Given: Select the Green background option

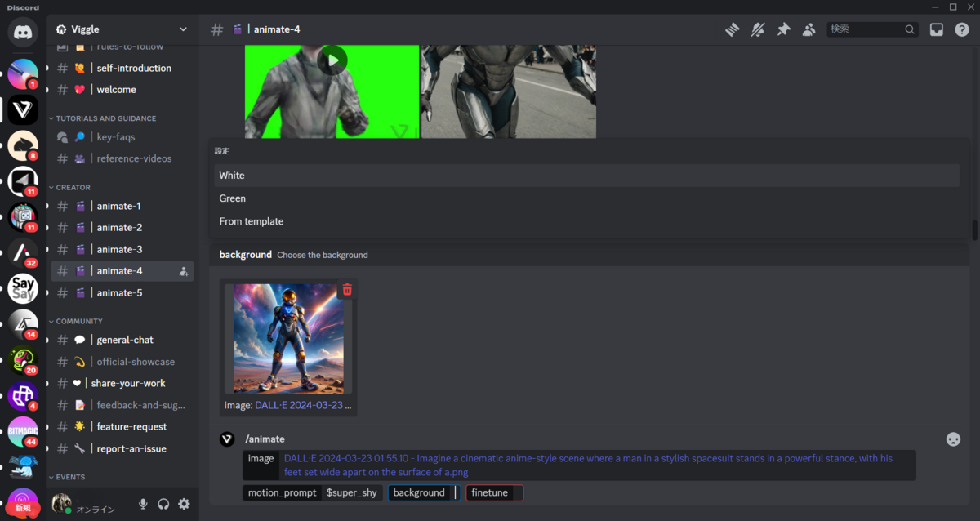Looking at the screenshot, I should point(587,198).
